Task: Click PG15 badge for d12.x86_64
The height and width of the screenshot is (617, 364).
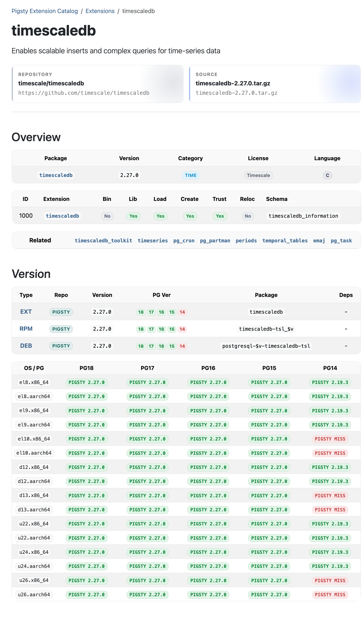Action: tap(269, 467)
